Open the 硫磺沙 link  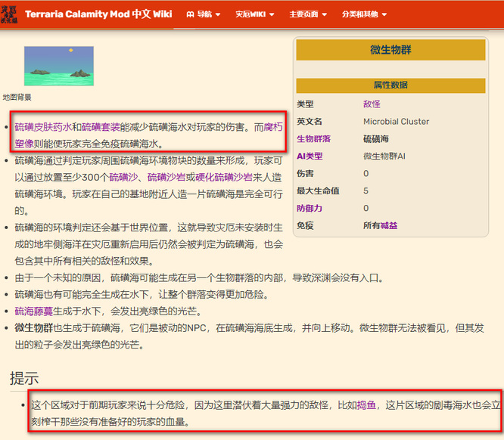(x=123, y=177)
